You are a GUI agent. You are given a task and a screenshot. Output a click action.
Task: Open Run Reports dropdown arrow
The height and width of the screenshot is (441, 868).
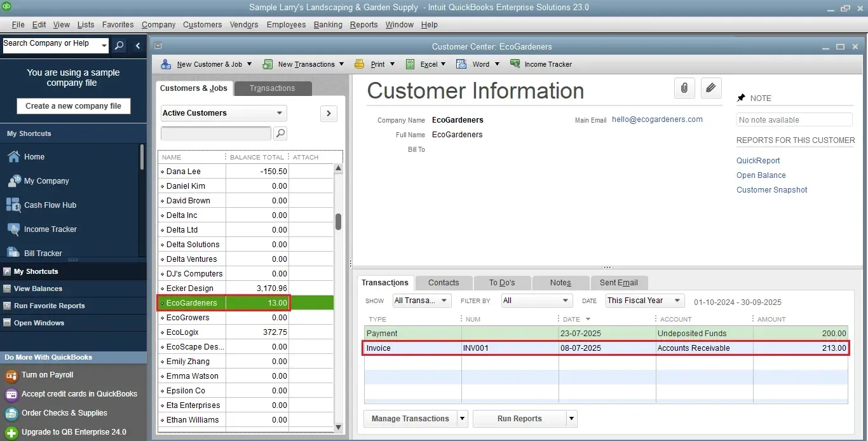[572, 419]
